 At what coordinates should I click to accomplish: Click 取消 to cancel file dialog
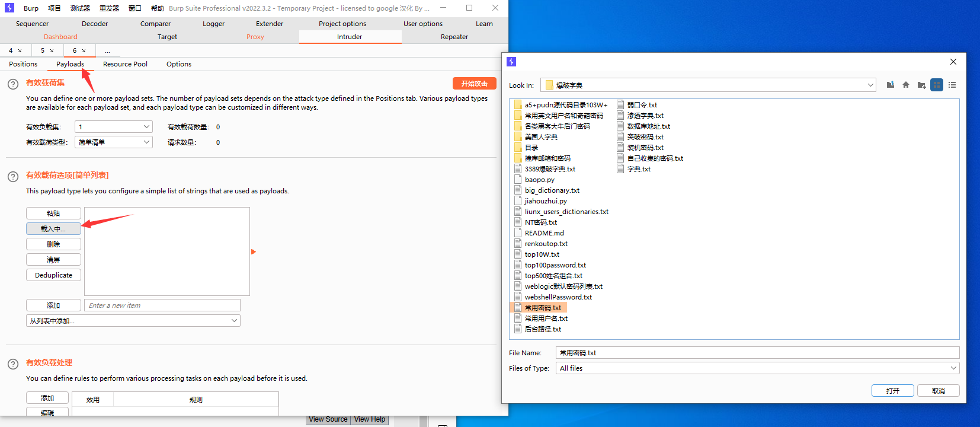click(939, 391)
